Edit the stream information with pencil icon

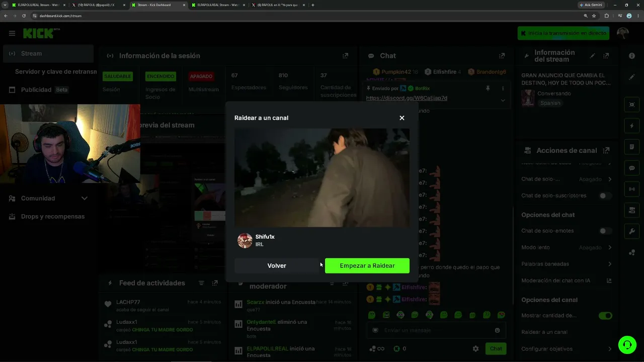click(593, 56)
